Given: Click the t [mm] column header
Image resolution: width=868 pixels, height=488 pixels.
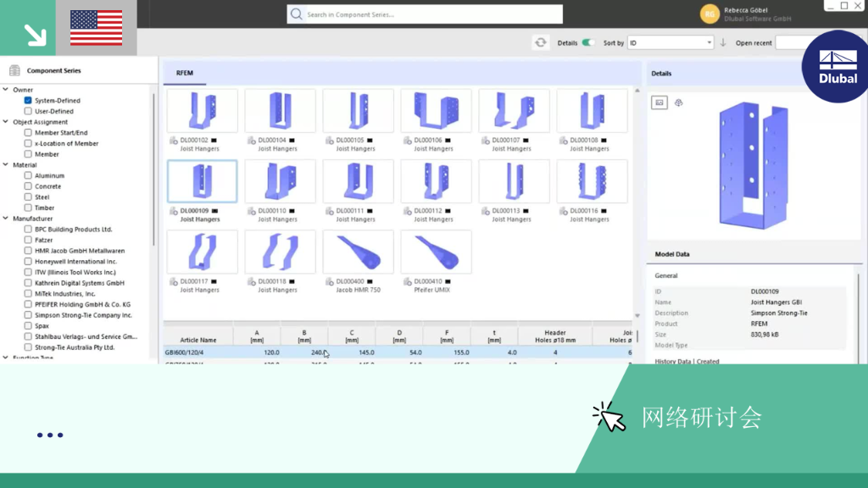Looking at the screenshot, I should pyautogui.click(x=494, y=336).
